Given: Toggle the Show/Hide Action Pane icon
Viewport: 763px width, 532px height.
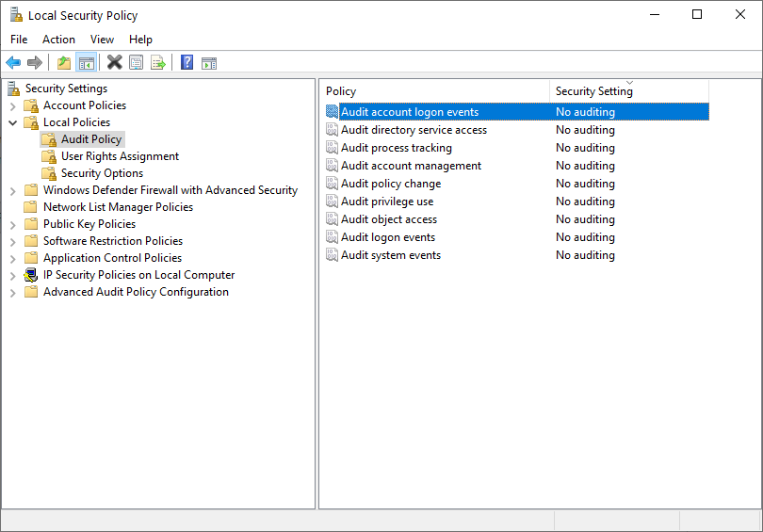Looking at the screenshot, I should (x=209, y=63).
